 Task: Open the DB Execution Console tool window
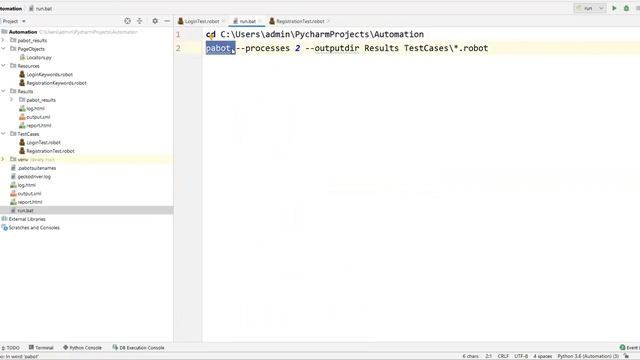(138, 348)
